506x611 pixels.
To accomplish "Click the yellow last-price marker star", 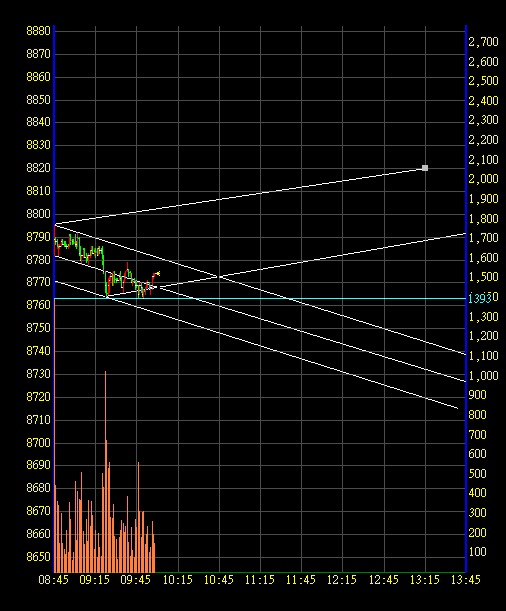I will click(158, 274).
